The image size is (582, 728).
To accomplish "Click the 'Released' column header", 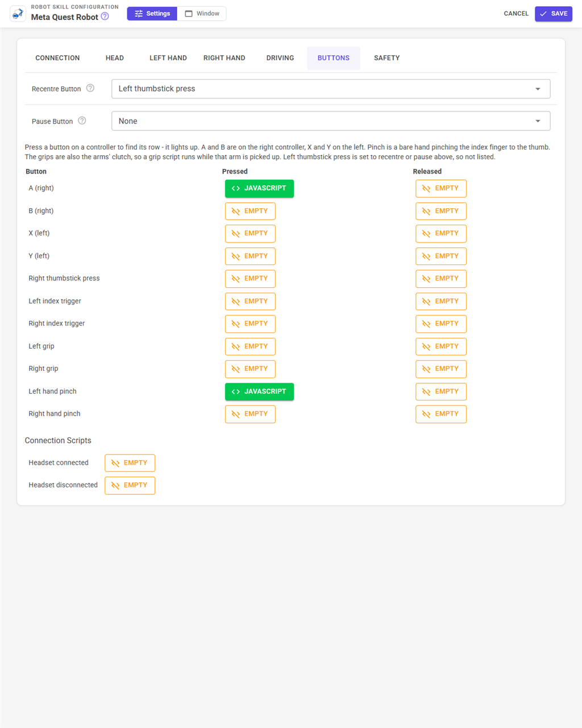I will coord(427,171).
